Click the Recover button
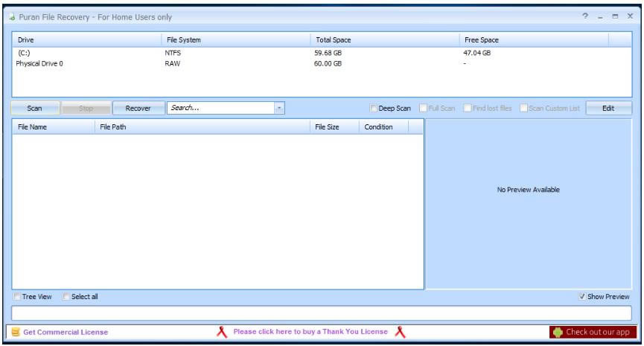 coord(138,108)
